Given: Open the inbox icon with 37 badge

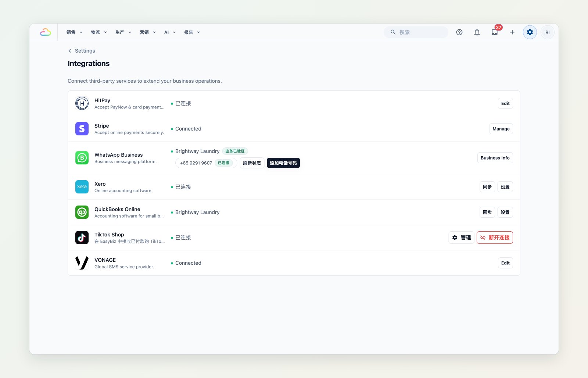Looking at the screenshot, I should [x=495, y=32].
